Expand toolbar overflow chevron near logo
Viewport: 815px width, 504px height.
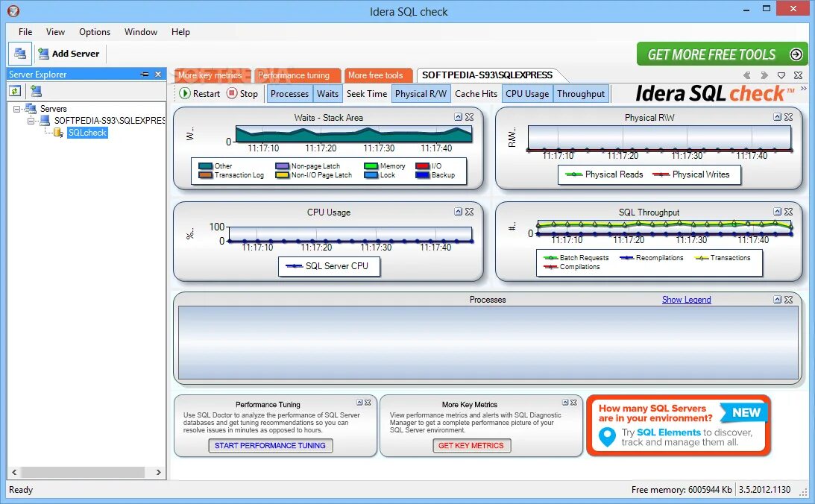pos(804,89)
